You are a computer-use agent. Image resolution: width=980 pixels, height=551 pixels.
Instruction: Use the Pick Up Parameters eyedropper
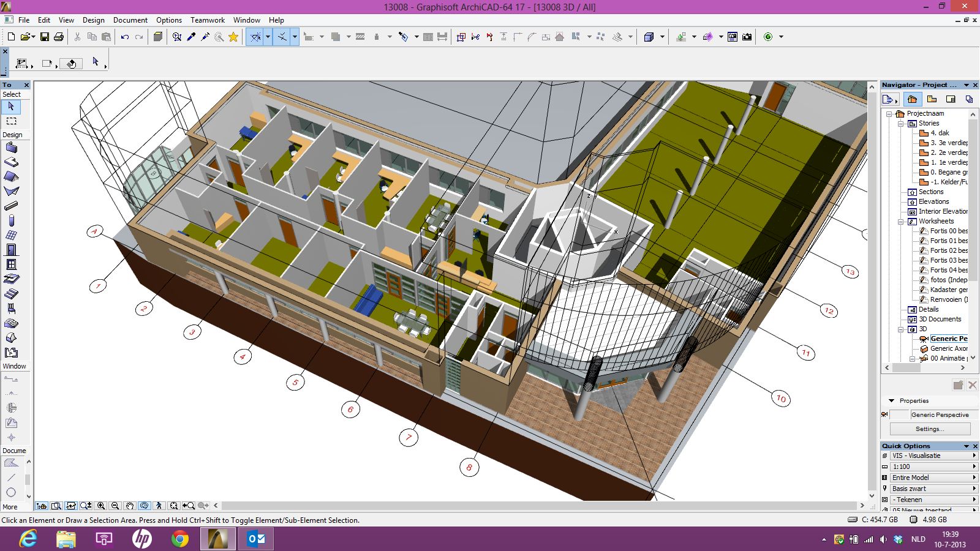pyautogui.click(x=191, y=37)
